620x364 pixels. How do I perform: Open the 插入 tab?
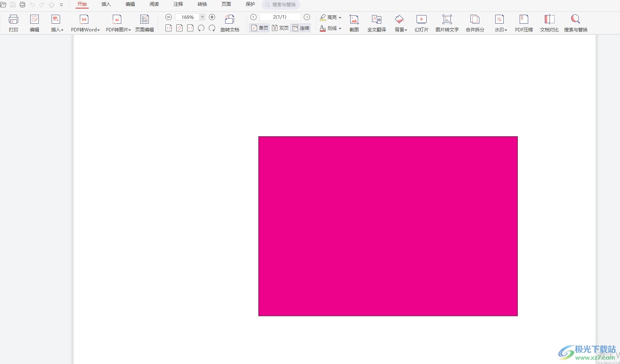tap(106, 4)
